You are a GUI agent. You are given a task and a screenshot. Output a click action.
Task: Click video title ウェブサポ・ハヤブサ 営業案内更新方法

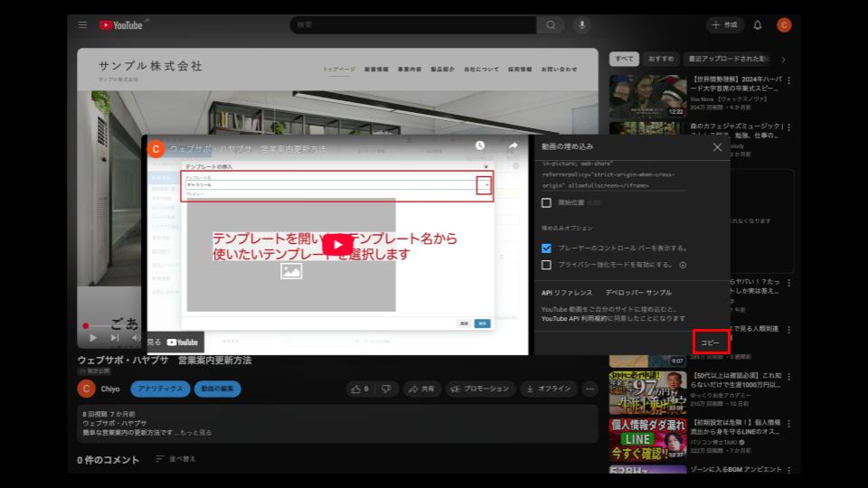pos(165,361)
